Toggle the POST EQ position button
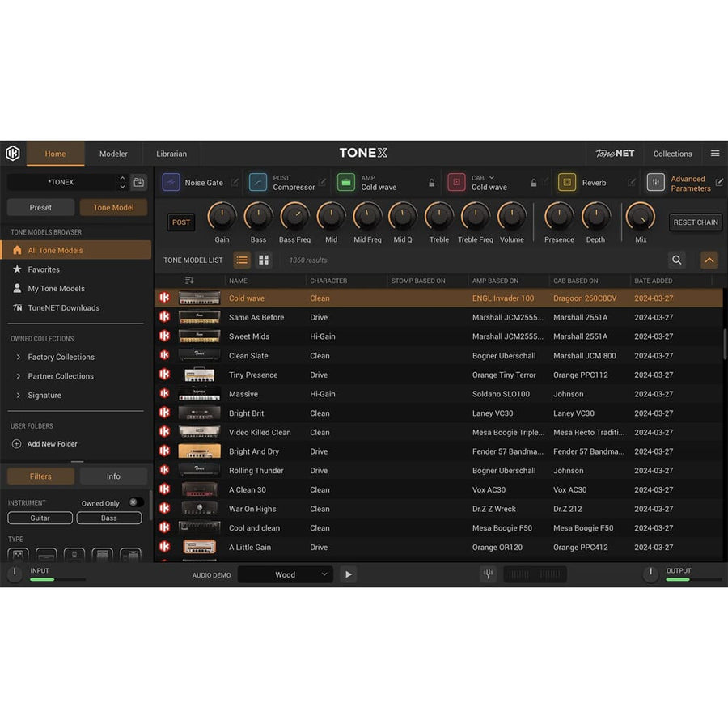This screenshot has height=728, width=728. pos(181,222)
